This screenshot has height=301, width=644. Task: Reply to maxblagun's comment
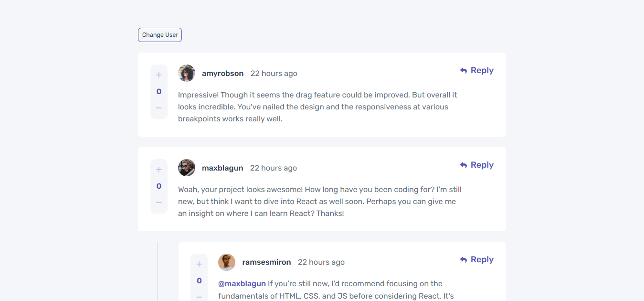tap(477, 165)
